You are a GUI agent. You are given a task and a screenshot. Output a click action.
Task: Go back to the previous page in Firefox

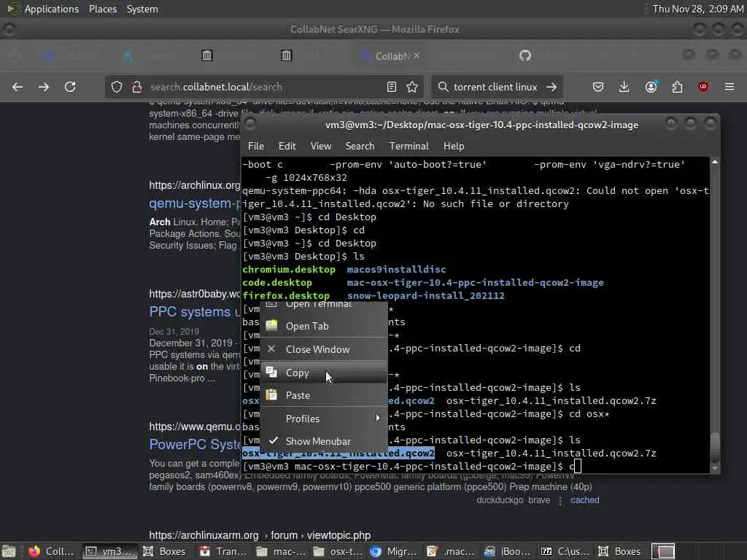(x=18, y=87)
